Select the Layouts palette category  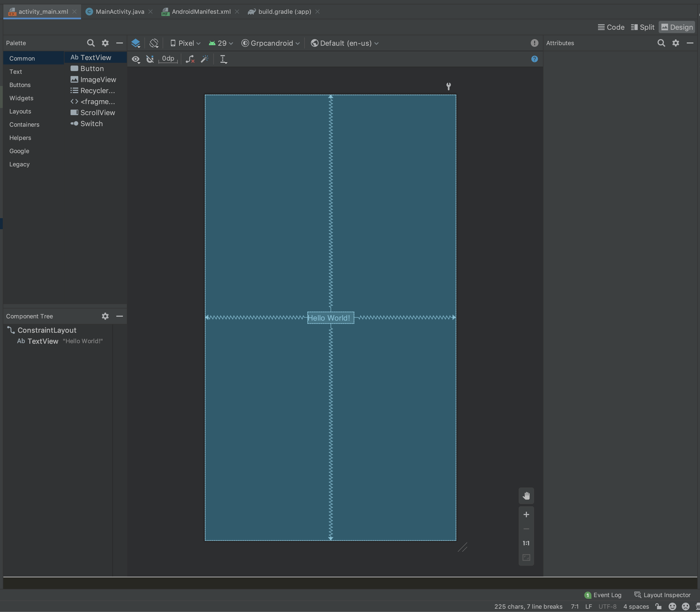point(20,111)
